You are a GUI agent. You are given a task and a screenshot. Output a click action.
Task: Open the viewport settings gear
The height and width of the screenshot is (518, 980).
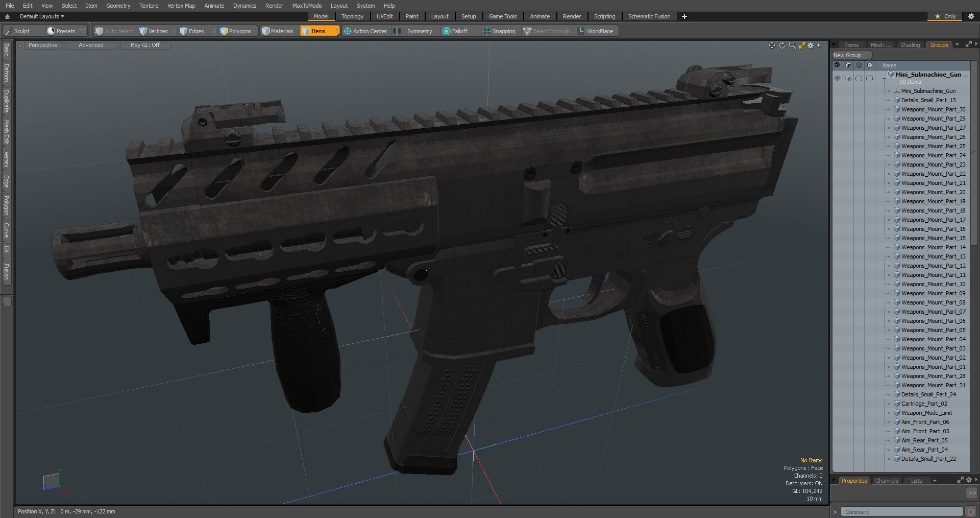click(x=811, y=45)
